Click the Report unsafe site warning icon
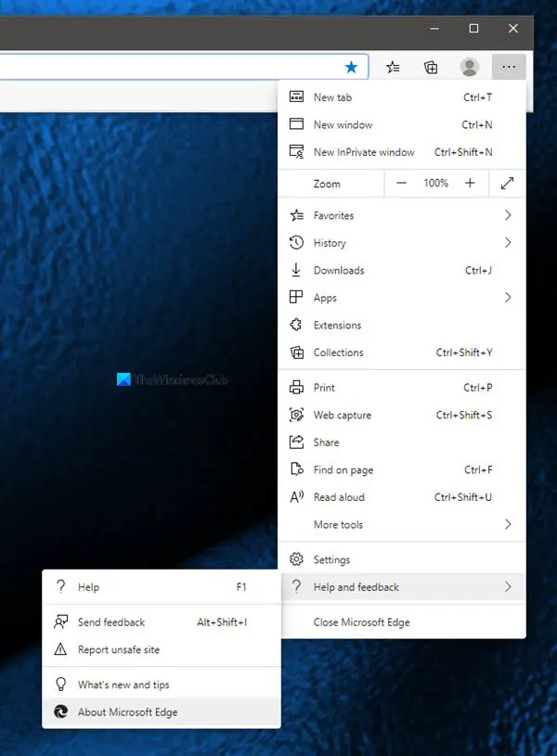 coord(60,649)
